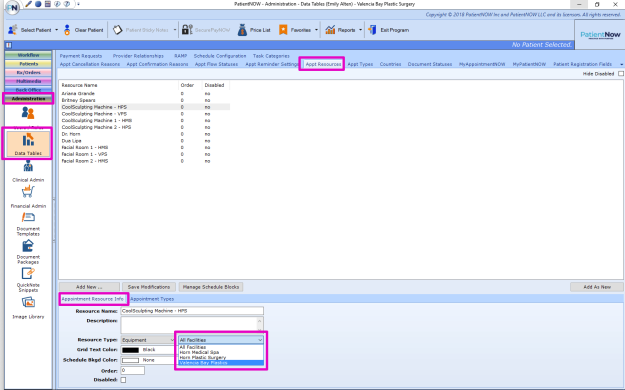Image resolution: width=625 pixels, height=390 pixels.
Task: Click the Manage Schedule Blocks button
Action: point(210,287)
